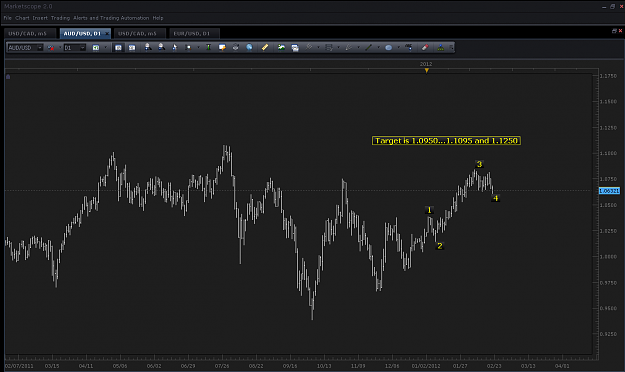
Task: Toggle the second chart mode button
Action: click(x=132, y=47)
